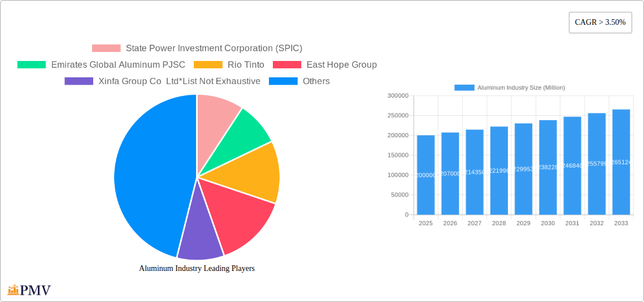The width and height of the screenshot is (644, 302).
Task: Click the Emirates Global Aluminum green legend swatch
Action: (32, 65)
